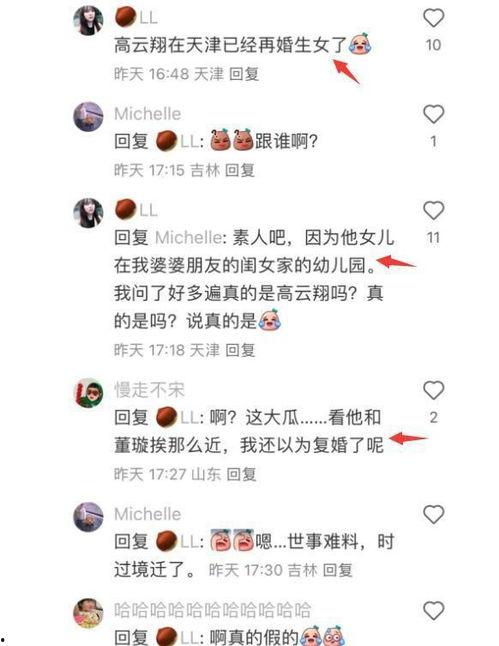This screenshot has height=646, width=499.
Task: Like LL's comment about 高云翔 remarrying in 天津
Action: tap(433, 18)
